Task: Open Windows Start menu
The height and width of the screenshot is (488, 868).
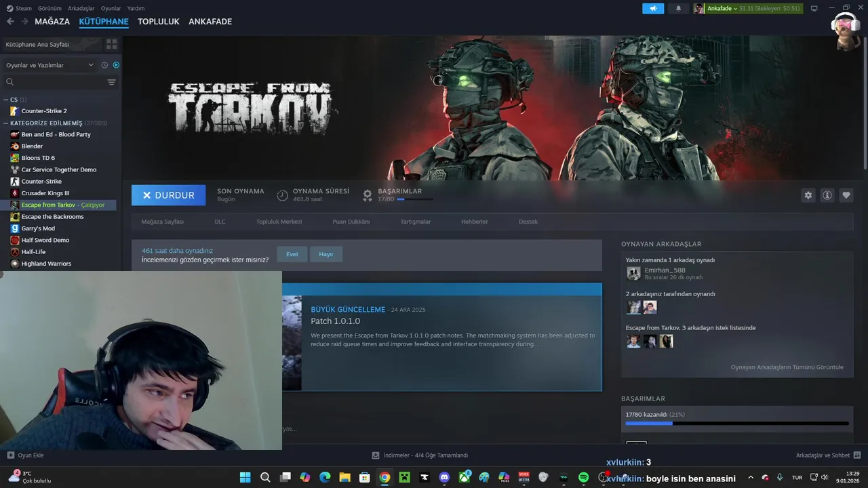Action: [x=245, y=477]
